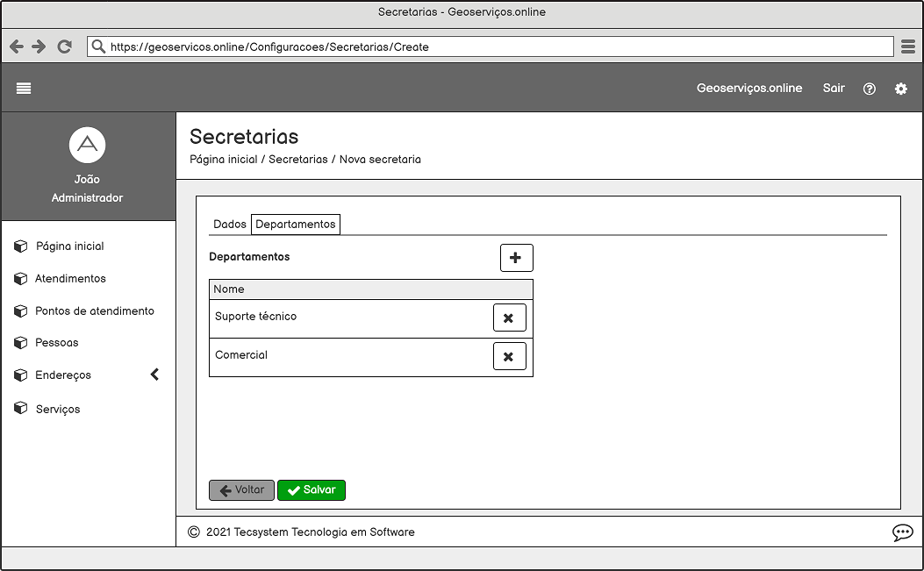Viewport: 924px width, 571px height.
Task: Open the help question mark icon
Action: click(869, 89)
